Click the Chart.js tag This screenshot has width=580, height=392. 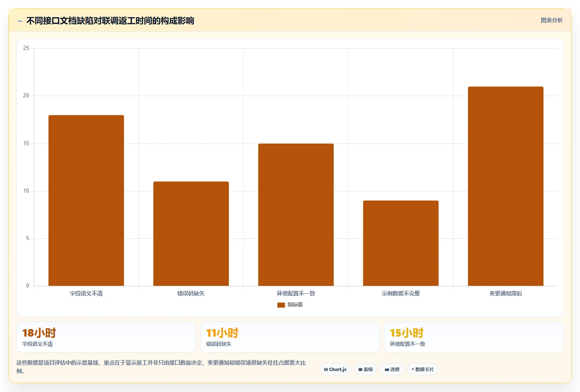click(335, 369)
